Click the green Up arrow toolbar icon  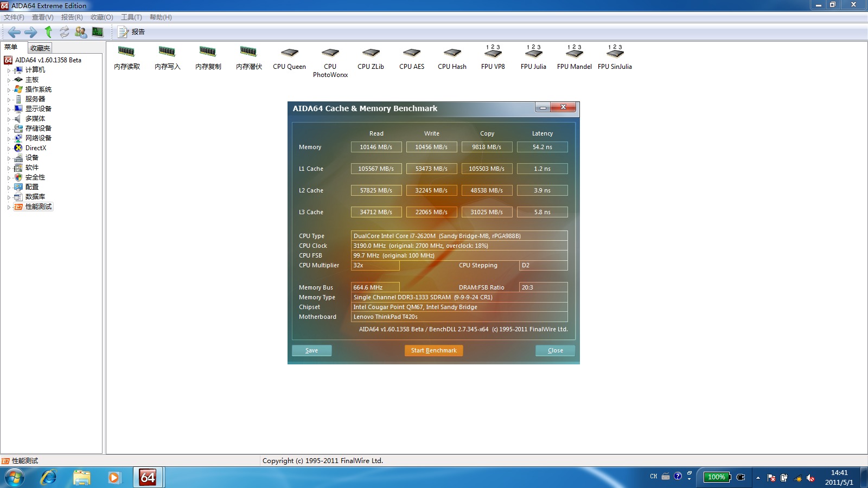pos(48,32)
